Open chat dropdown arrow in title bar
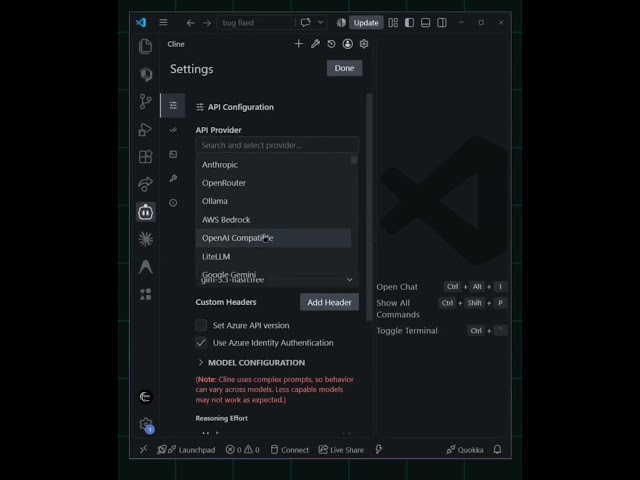Viewport: 640px width, 480px height. pyautogui.click(x=320, y=22)
